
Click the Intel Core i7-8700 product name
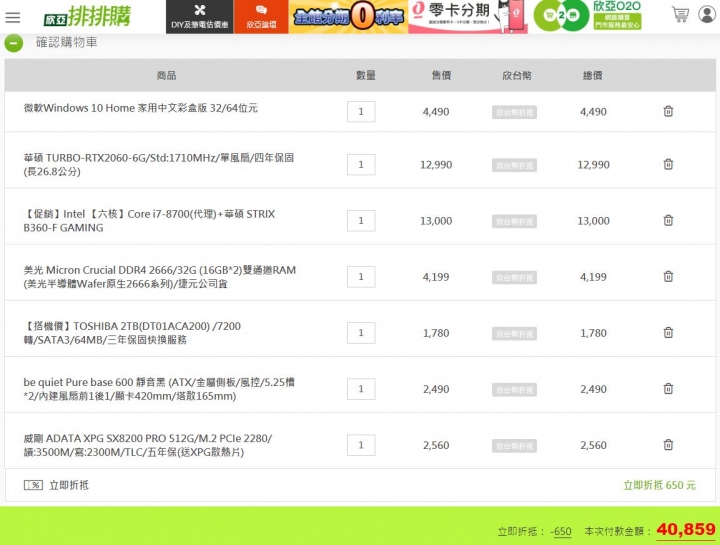(x=149, y=220)
